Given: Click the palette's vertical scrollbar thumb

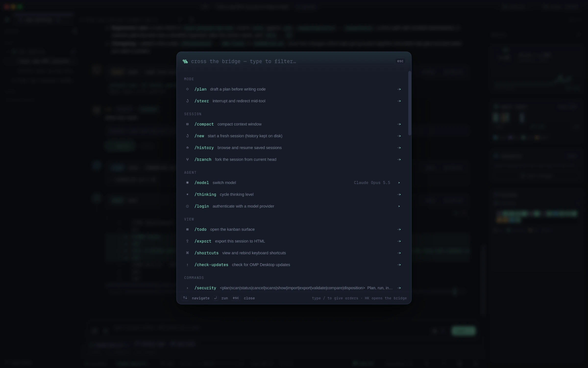Looking at the screenshot, I should coord(409,103).
